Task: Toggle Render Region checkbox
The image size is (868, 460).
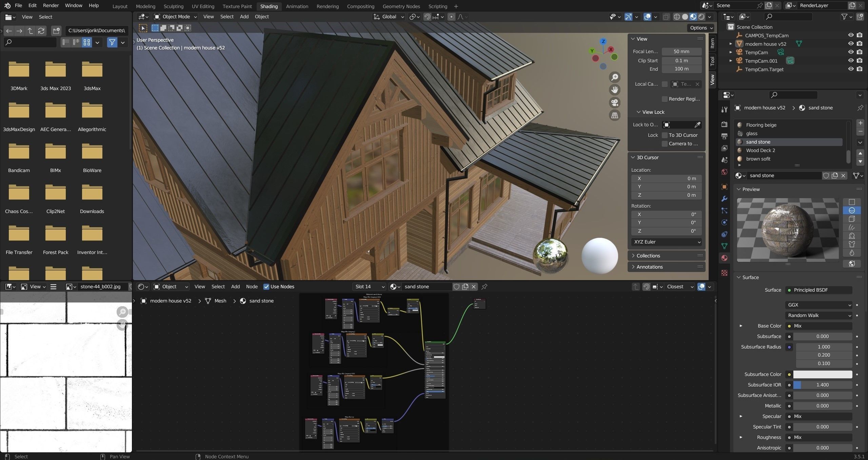Action: pyautogui.click(x=665, y=99)
